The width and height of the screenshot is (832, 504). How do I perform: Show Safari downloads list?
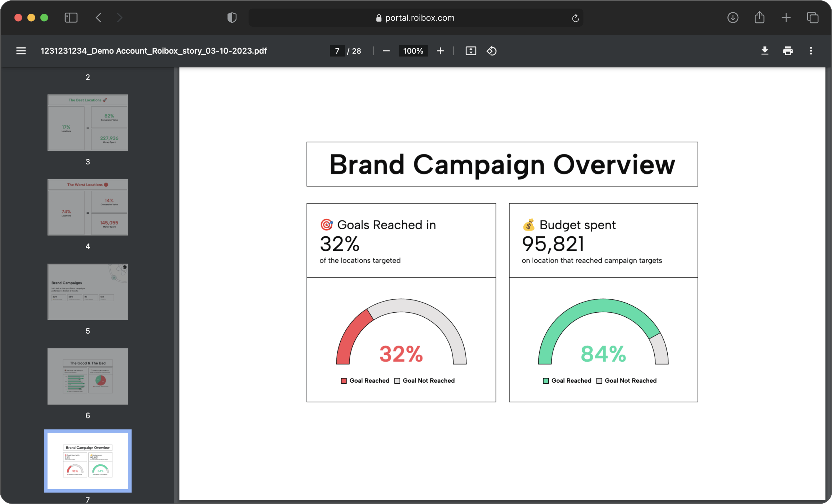(733, 18)
